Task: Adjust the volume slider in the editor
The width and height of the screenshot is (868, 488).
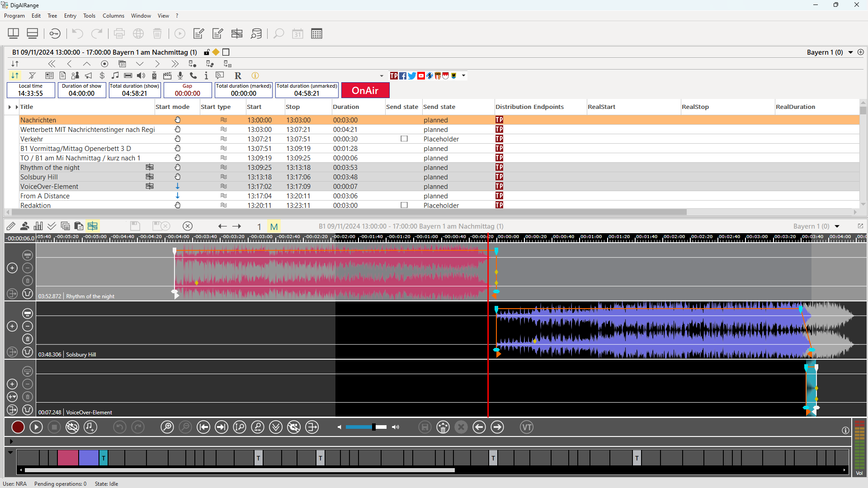Action: point(373,427)
